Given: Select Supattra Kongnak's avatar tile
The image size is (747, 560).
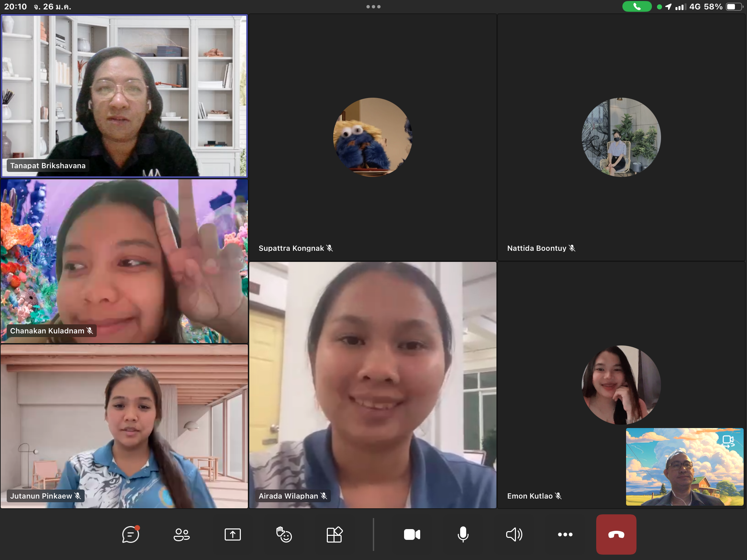Looking at the screenshot, I should 372,137.
